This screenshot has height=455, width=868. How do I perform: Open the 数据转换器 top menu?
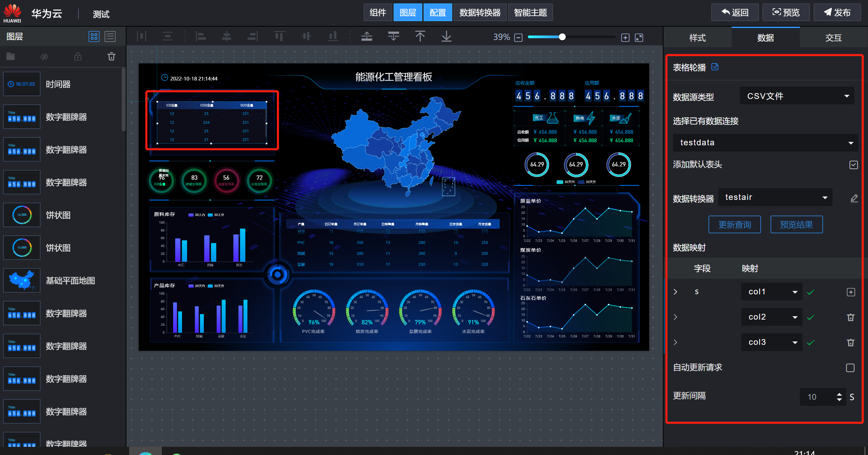click(x=479, y=13)
